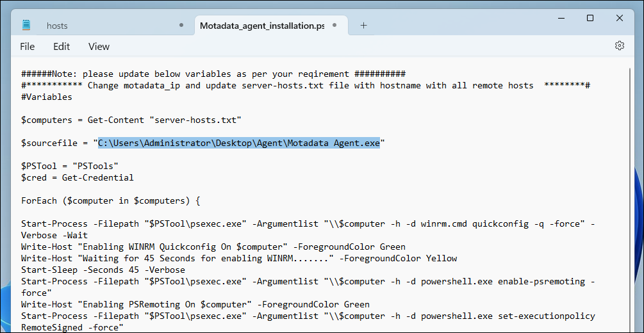The image size is (644, 333).
Task: Open the Edit menu
Action: click(62, 46)
